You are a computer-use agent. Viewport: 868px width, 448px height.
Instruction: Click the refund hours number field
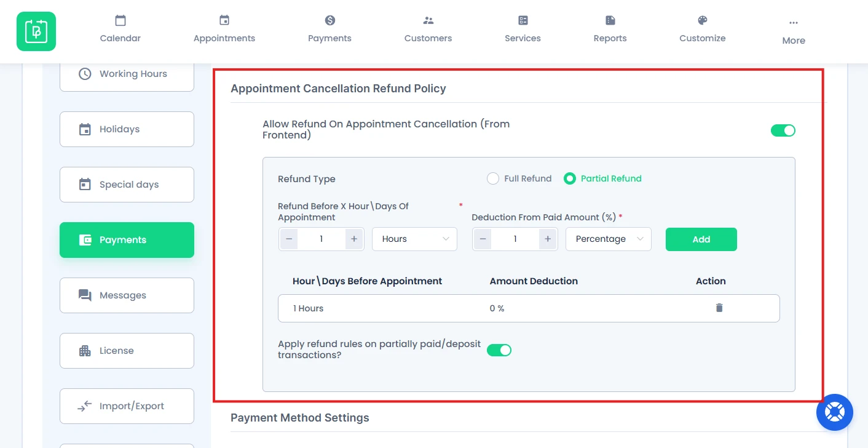pyautogui.click(x=321, y=239)
